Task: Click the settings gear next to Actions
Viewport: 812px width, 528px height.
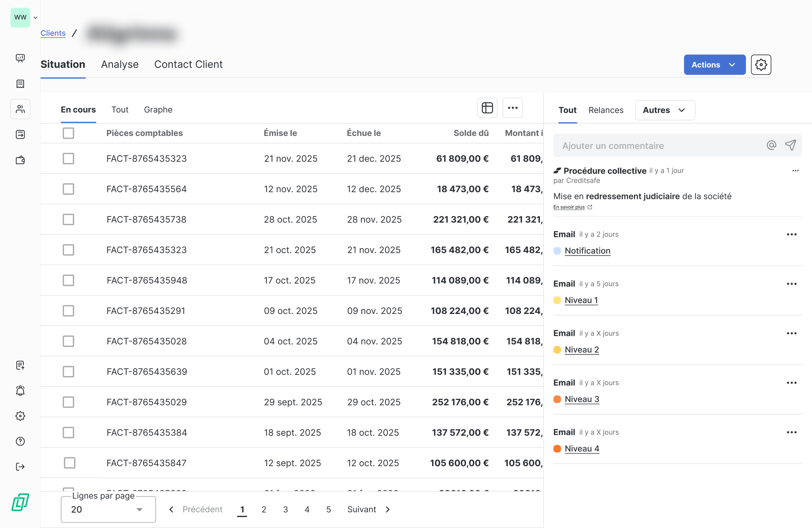Action: pyautogui.click(x=760, y=65)
